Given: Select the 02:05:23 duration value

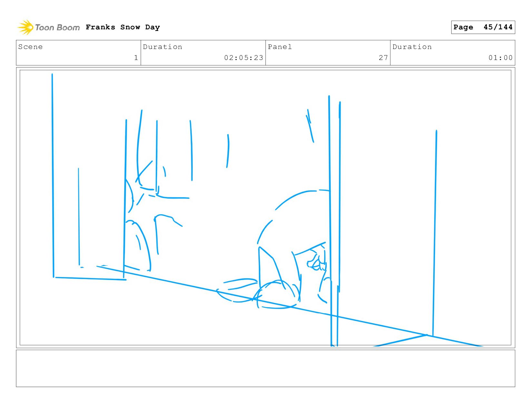Looking at the screenshot, I should [x=244, y=58].
